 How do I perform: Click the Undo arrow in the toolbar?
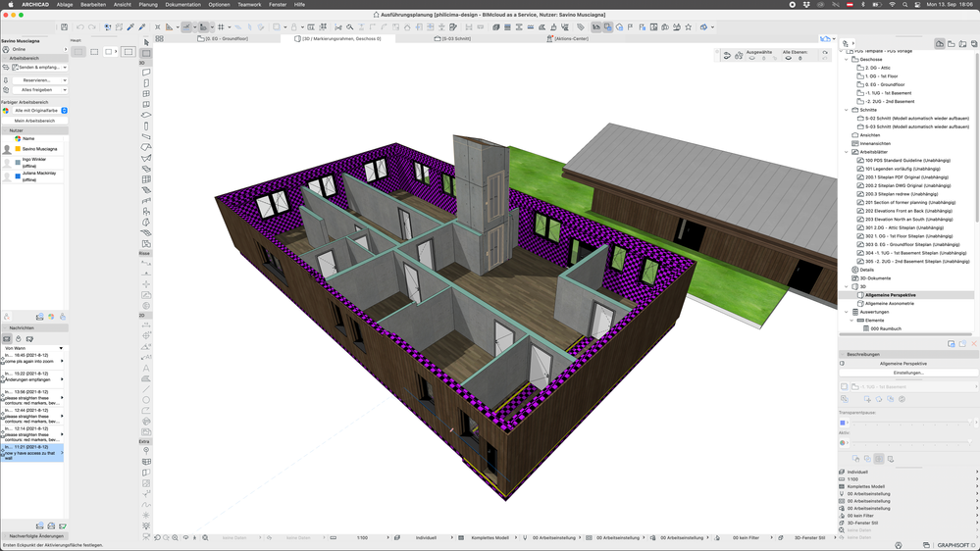(79, 27)
